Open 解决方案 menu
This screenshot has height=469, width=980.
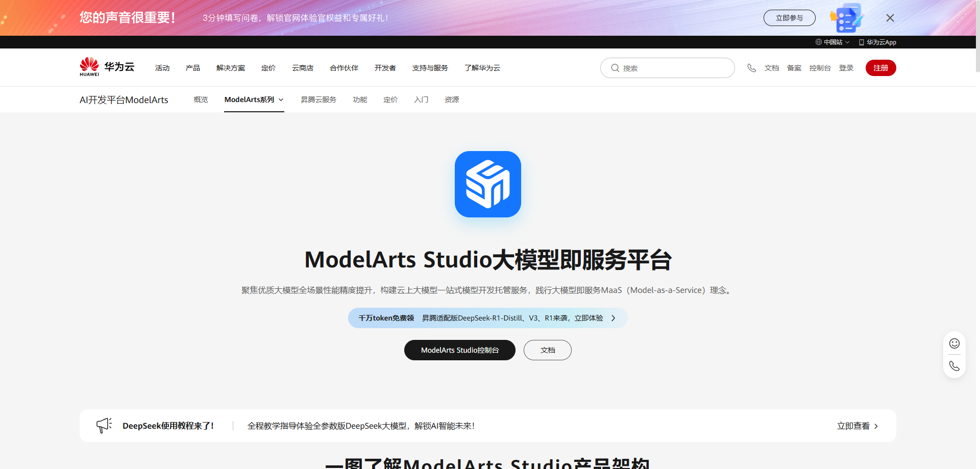[x=231, y=68]
